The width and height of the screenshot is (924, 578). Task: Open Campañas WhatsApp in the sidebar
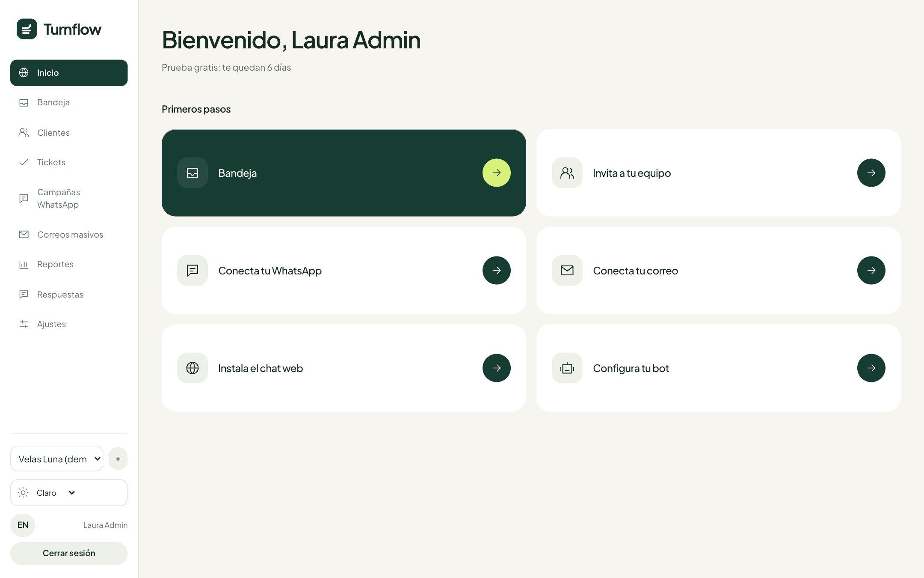pyautogui.click(x=69, y=198)
